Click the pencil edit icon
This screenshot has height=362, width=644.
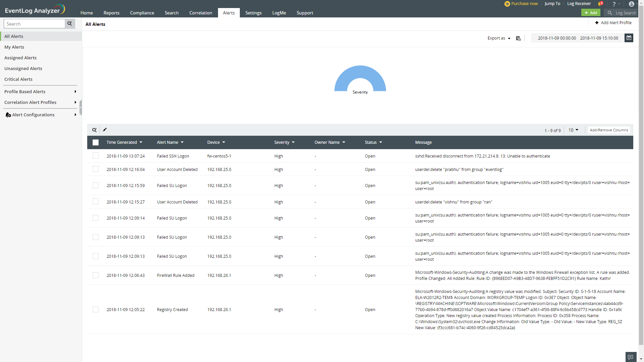coord(105,130)
